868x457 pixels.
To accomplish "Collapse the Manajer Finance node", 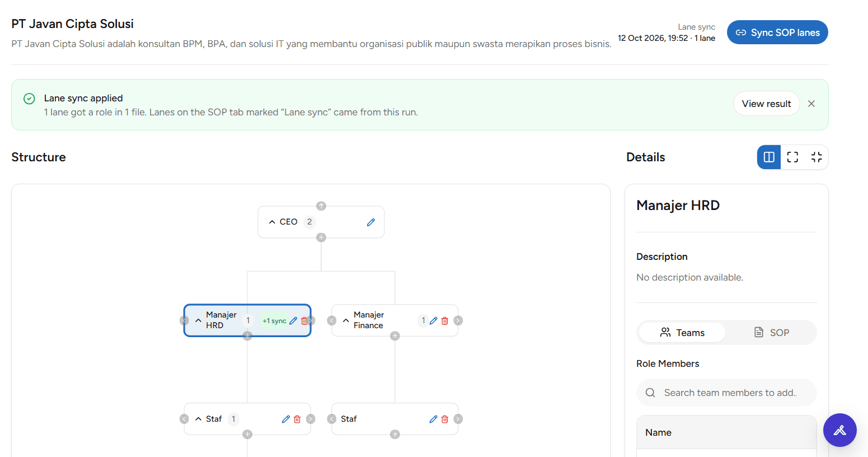I will click(x=346, y=321).
